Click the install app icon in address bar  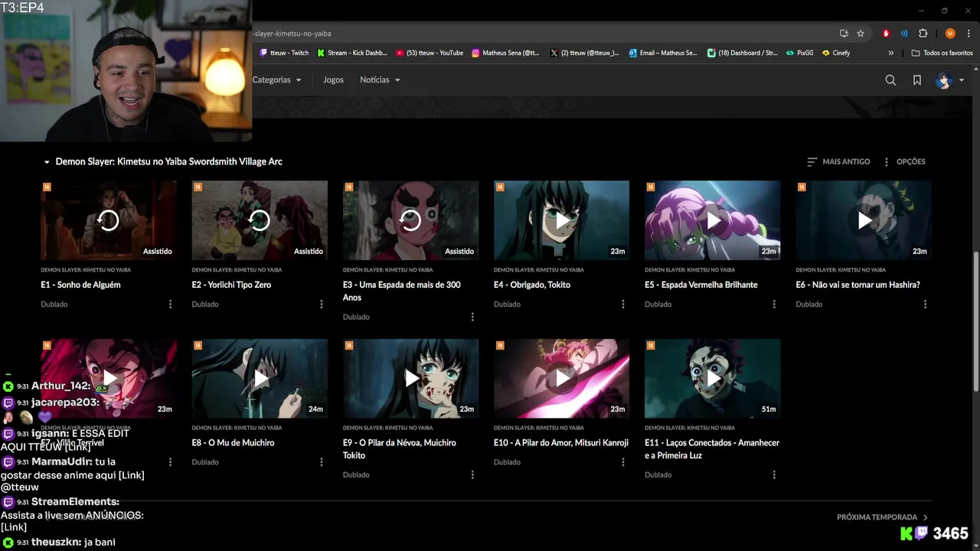(x=844, y=34)
